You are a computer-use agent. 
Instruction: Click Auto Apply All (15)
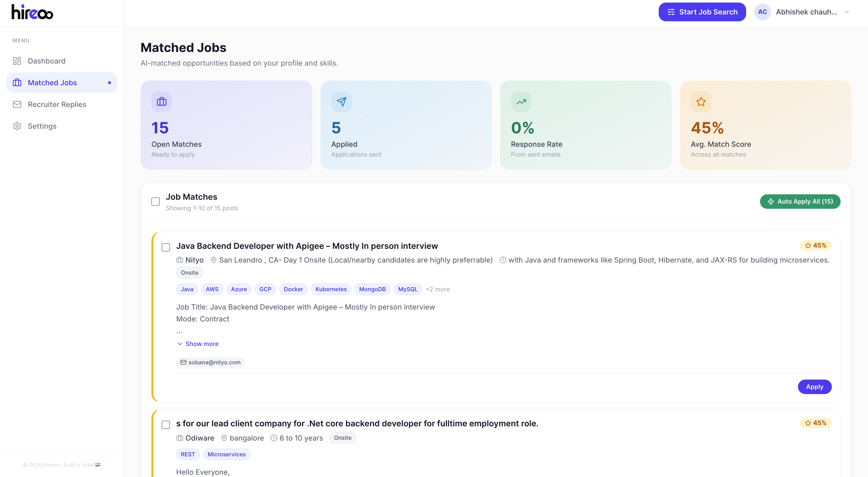(x=800, y=201)
